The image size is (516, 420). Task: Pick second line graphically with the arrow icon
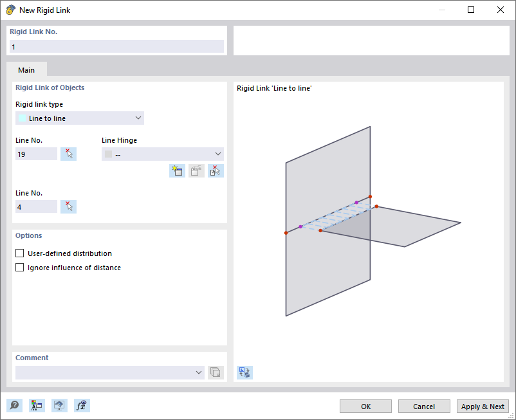point(68,206)
